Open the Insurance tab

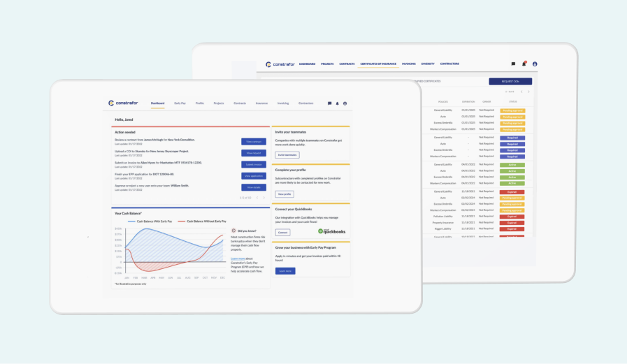pos(261,103)
